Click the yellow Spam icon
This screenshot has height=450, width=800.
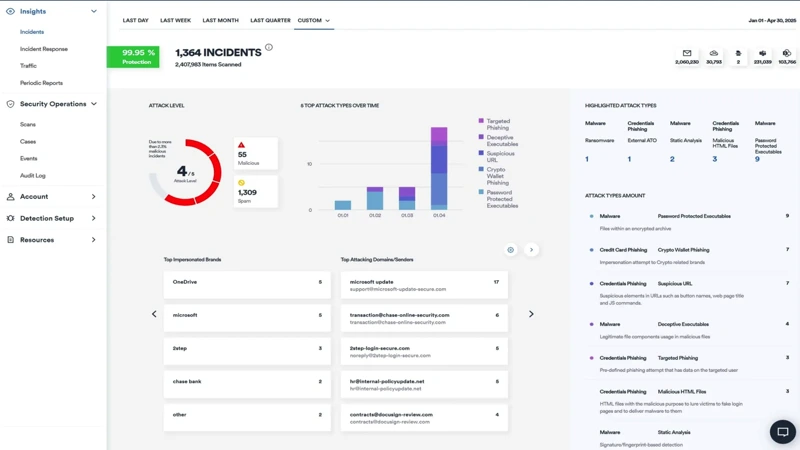click(241, 183)
